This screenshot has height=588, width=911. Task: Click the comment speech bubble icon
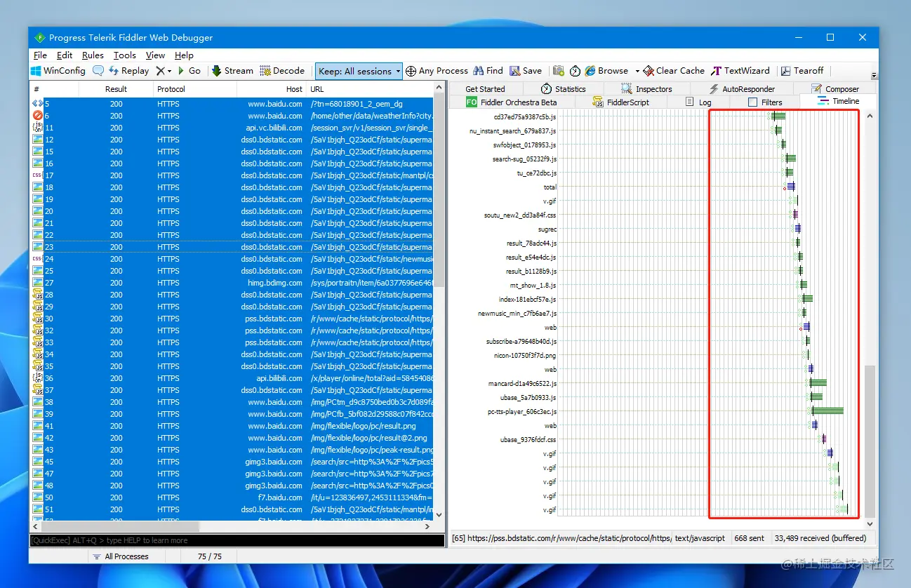click(x=98, y=71)
